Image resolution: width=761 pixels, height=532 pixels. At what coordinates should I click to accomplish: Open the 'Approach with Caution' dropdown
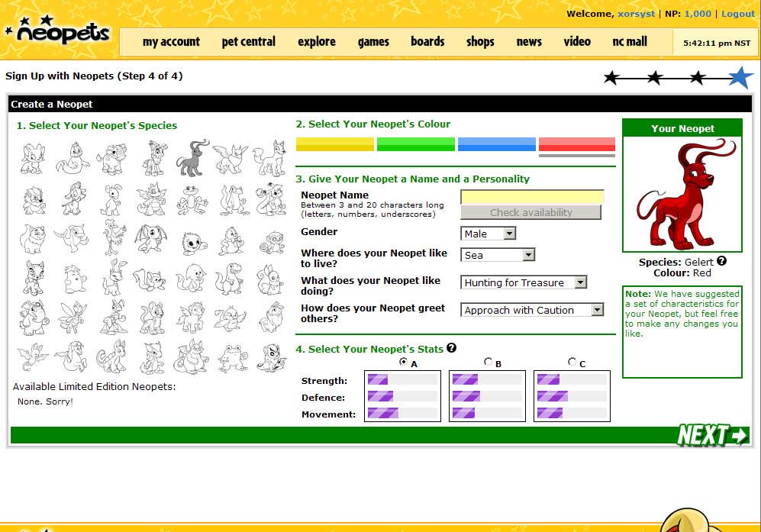coord(532,310)
